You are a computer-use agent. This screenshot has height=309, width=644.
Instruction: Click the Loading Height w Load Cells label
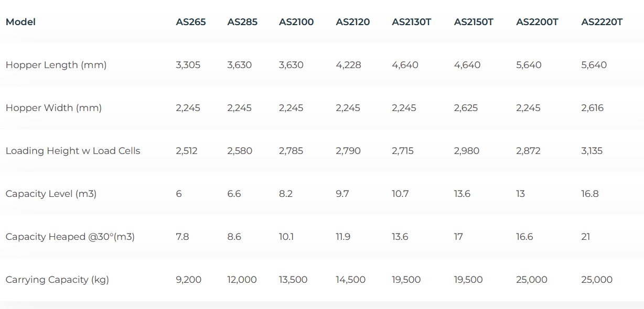coord(73,151)
